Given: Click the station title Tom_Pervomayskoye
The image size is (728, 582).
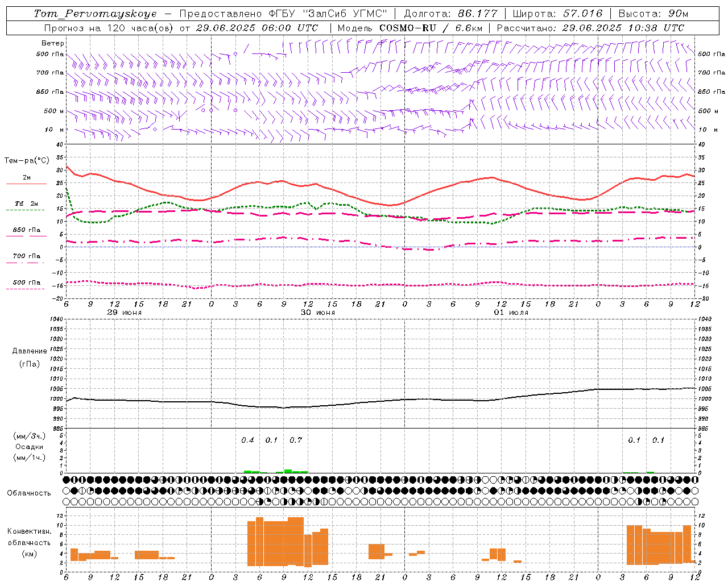Looking at the screenshot, I should coord(95,14).
